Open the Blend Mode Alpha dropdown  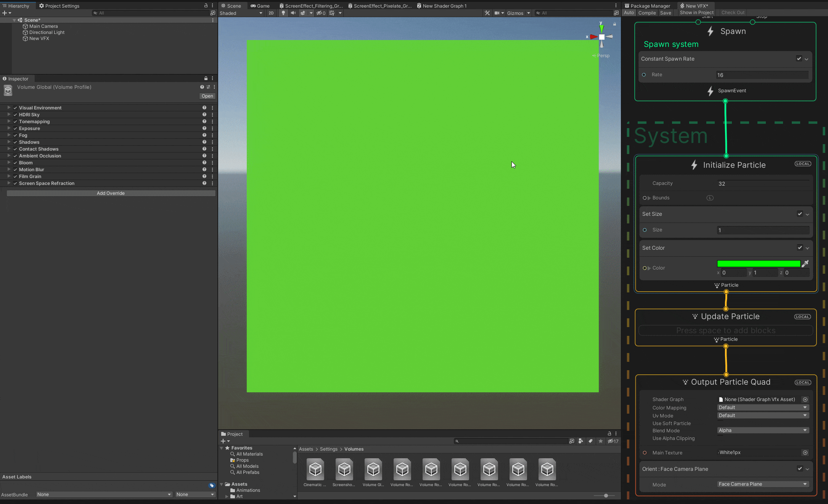coord(763,430)
